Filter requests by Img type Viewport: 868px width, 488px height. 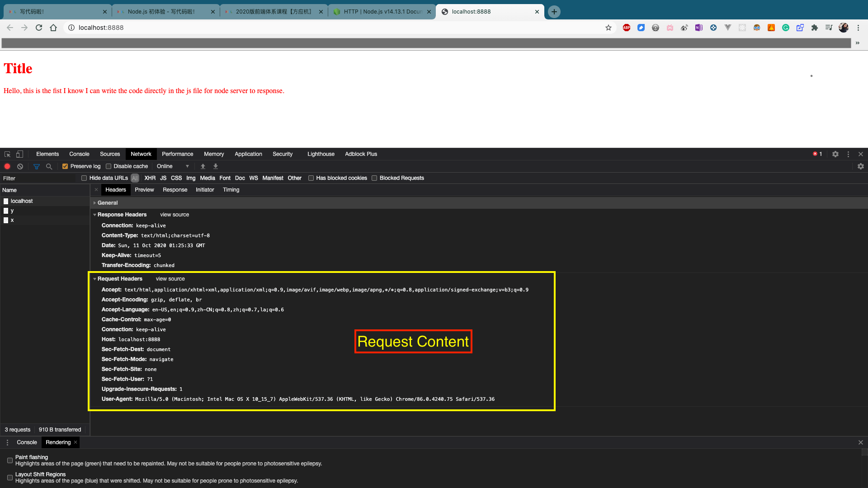(191, 178)
